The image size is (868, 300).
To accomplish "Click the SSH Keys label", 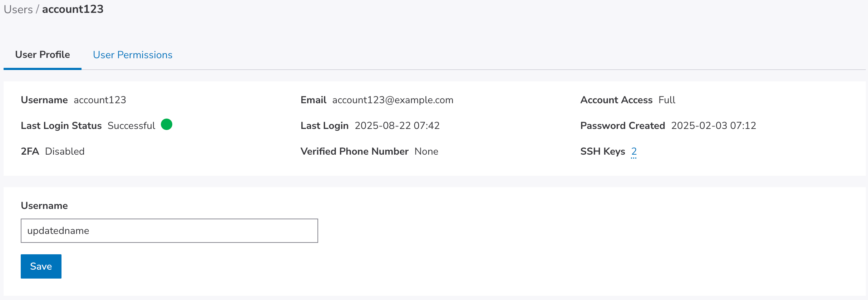I will [x=602, y=151].
